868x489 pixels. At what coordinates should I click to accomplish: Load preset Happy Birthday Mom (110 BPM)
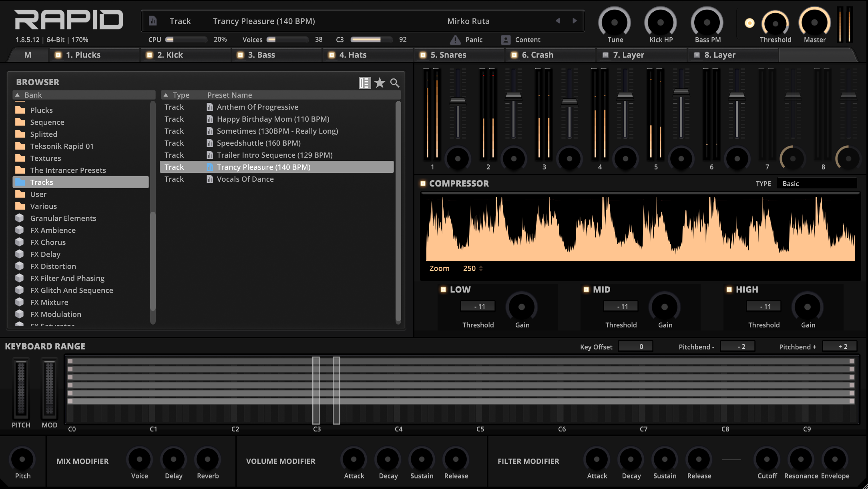(277, 119)
